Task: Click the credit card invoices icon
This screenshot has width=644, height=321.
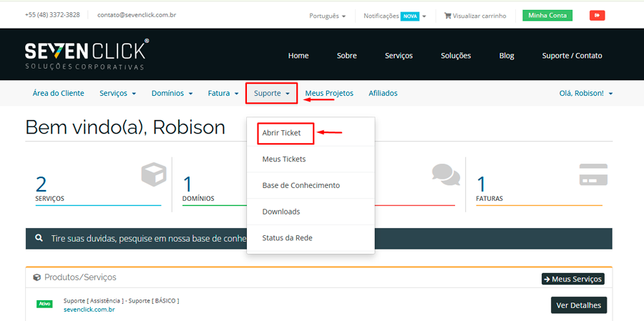Action: (x=593, y=174)
